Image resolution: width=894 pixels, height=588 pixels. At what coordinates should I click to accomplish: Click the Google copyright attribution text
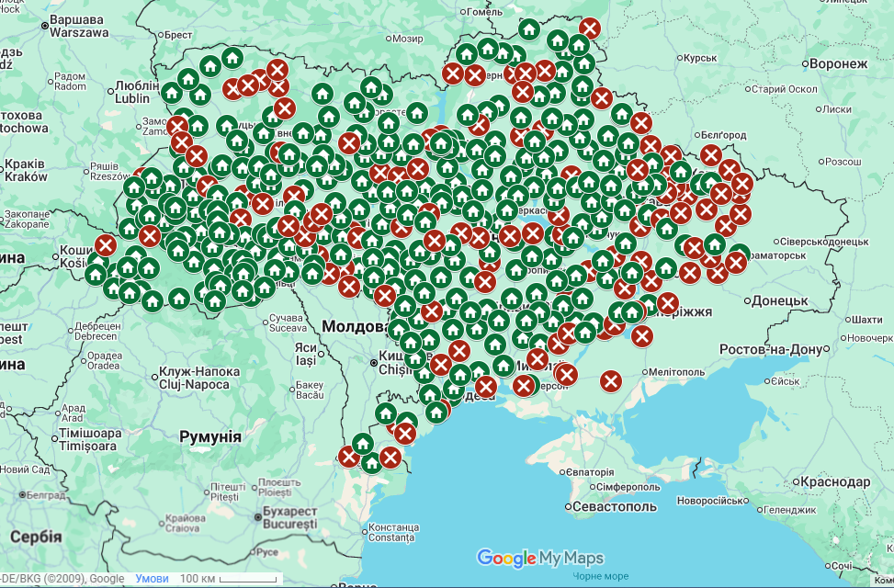click(x=62, y=578)
